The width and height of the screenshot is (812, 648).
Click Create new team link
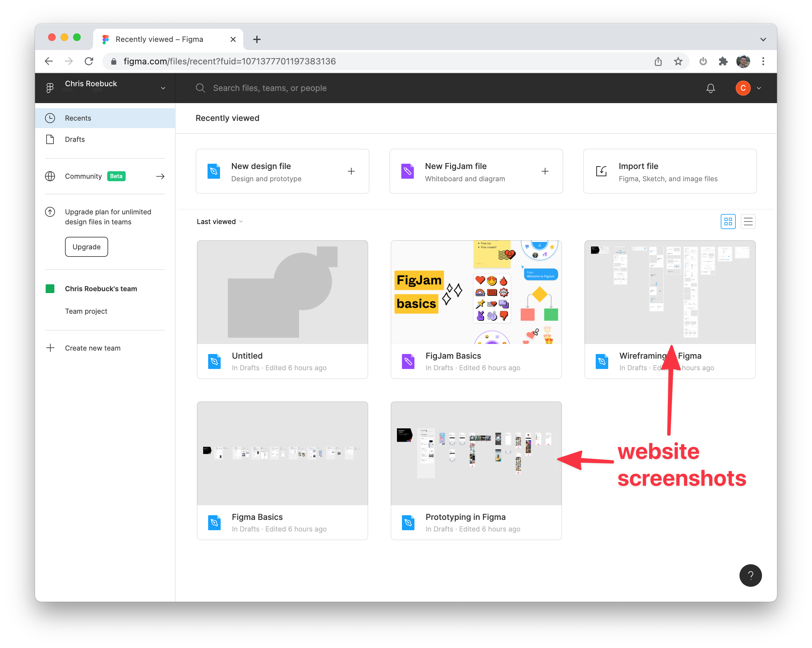(93, 348)
